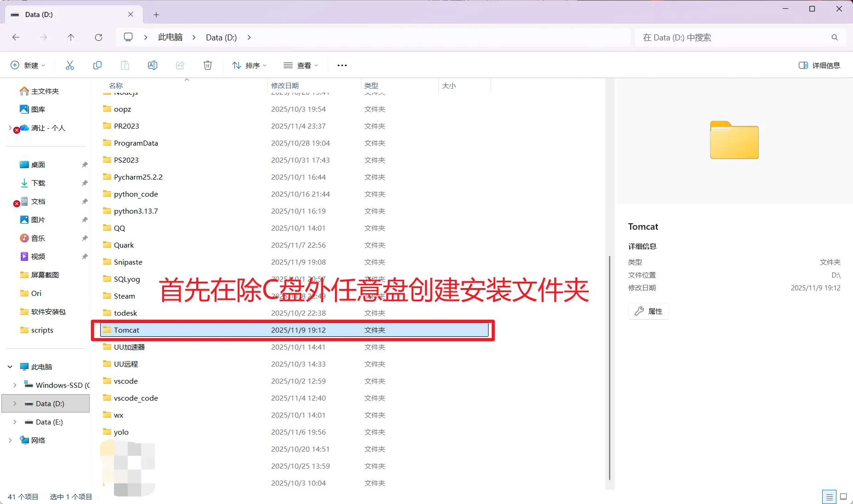
Task: Click chevron after 此电脑 in breadcrumb
Action: 194,37
